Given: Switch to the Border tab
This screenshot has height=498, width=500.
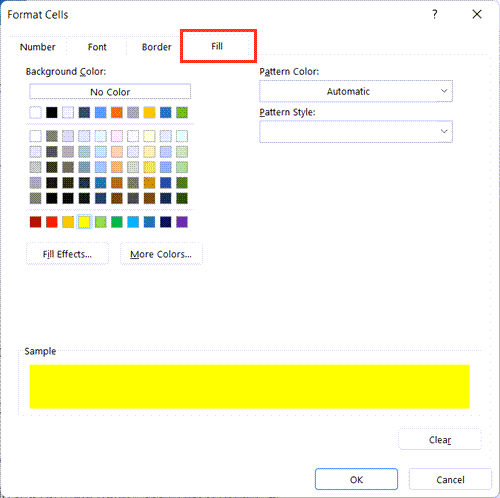Looking at the screenshot, I should pyautogui.click(x=156, y=47).
